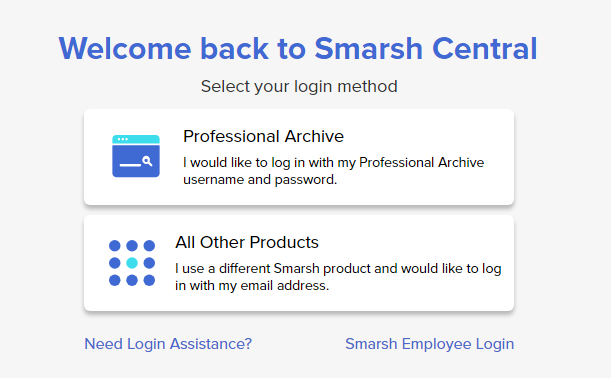Click the three tiny dots in archive icon

pos(123,139)
